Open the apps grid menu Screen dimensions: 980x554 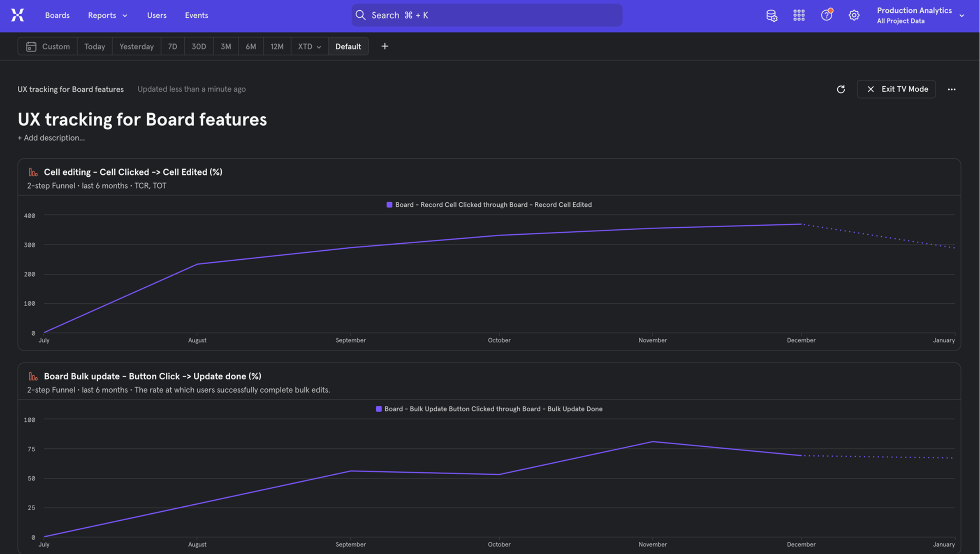(799, 15)
